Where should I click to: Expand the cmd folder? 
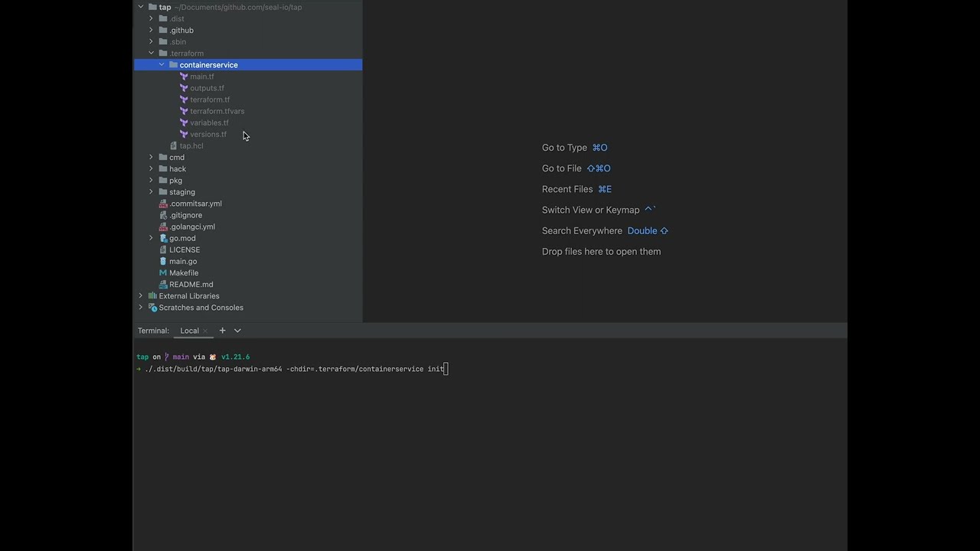tap(151, 158)
